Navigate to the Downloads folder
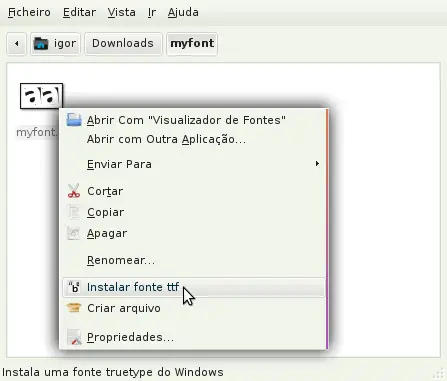The width and height of the screenshot is (447, 381). [x=123, y=43]
